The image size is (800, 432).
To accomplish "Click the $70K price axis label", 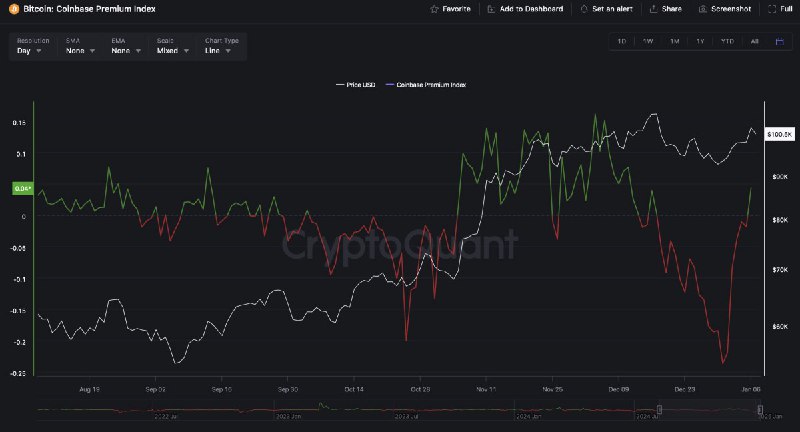I will 780,269.
